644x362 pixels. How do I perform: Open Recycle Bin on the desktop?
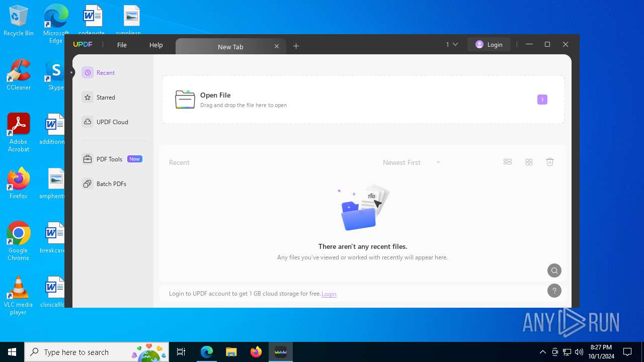tap(19, 21)
